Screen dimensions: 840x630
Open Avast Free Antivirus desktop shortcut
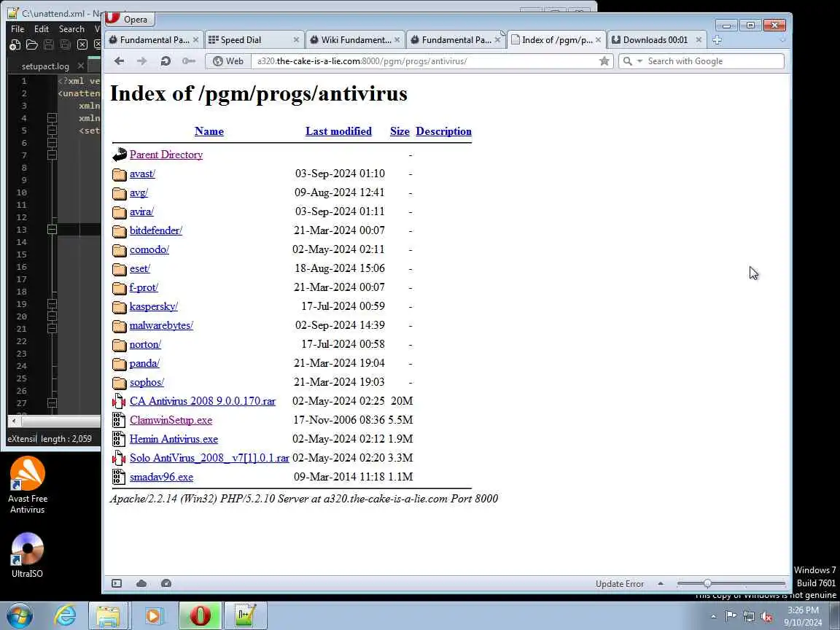click(27, 484)
